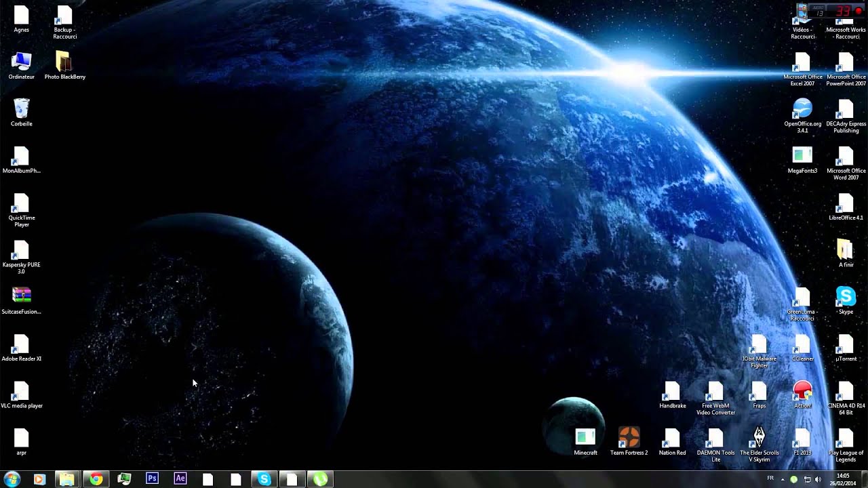Select the Skype desktop icon

click(x=846, y=301)
